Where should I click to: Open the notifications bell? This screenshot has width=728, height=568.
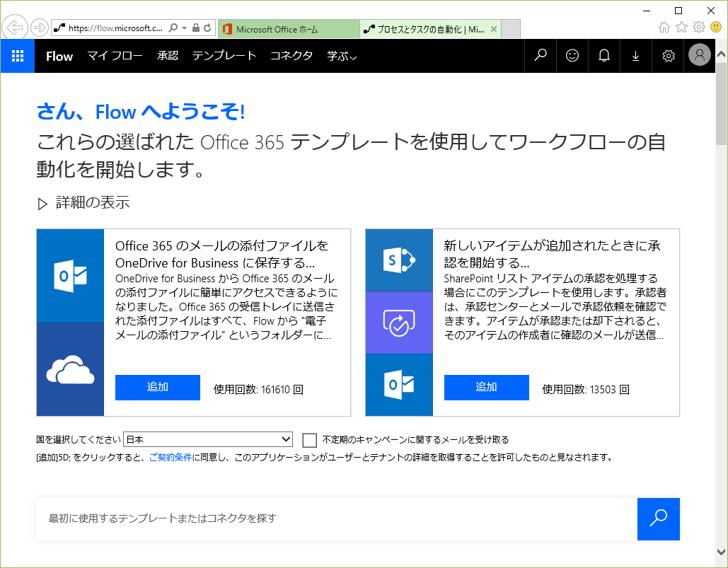pos(604,56)
